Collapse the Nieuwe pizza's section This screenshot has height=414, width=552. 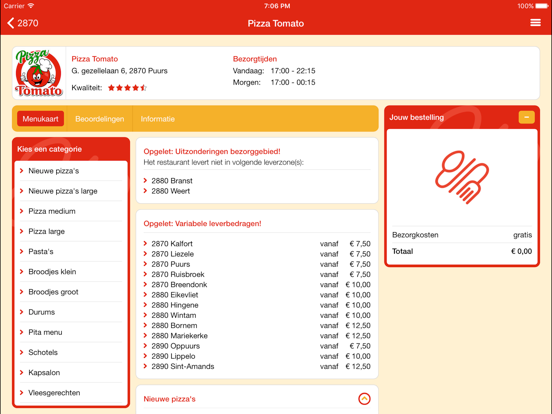pos(364,399)
